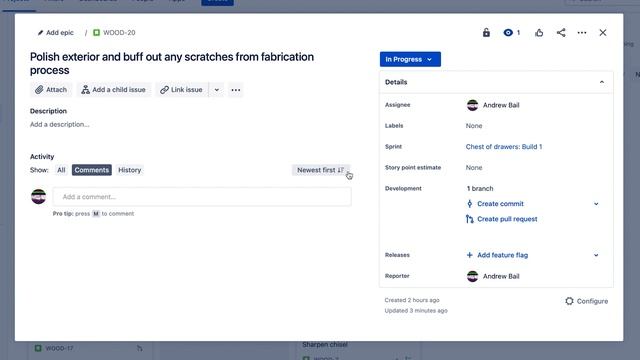Open dropdown arrow next to Link issue
Screen dimensions: 640x360
click(217, 90)
